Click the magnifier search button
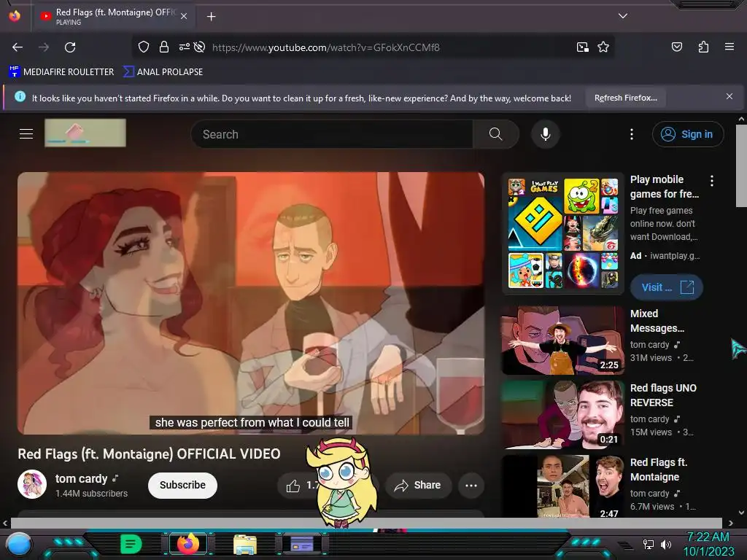Screen dimensions: 747x560 pyautogui.click(x=495, y=134)
